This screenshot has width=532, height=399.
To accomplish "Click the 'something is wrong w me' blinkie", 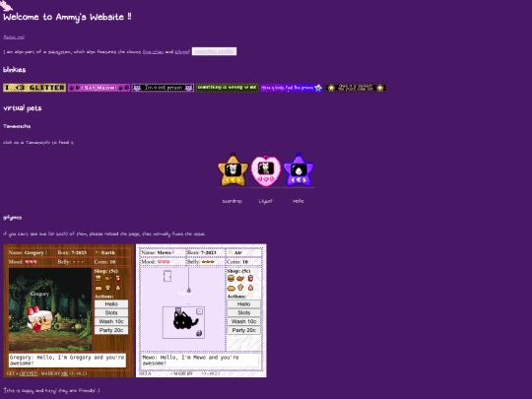I will point(228,88).
